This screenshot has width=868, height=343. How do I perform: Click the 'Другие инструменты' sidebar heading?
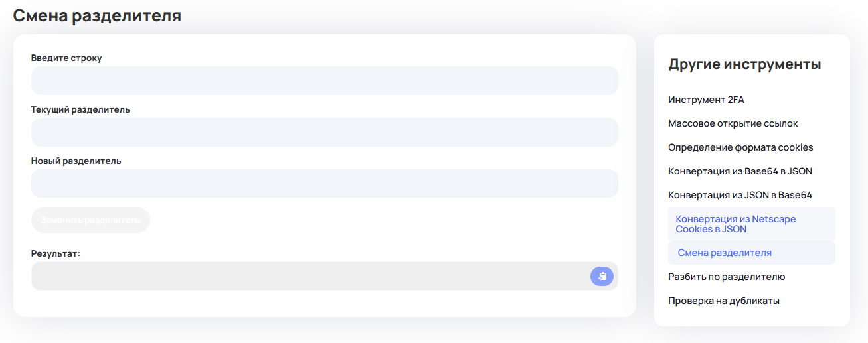744,64
